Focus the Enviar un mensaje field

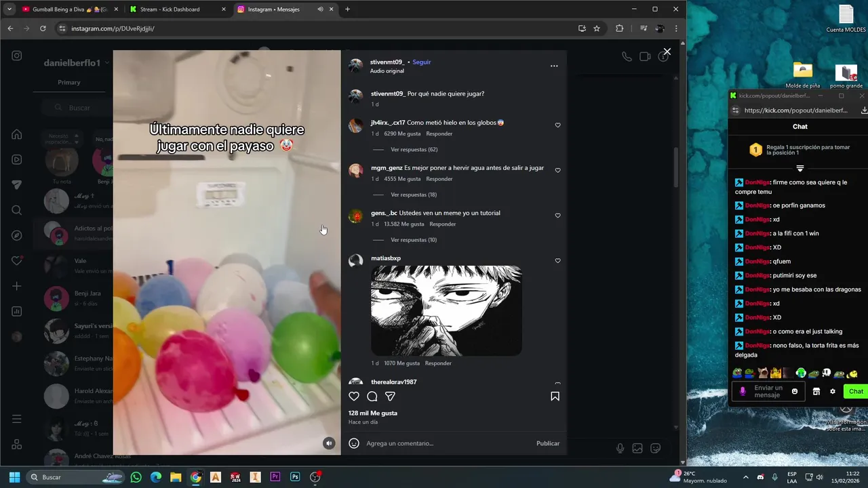click(x=767, y=392)
